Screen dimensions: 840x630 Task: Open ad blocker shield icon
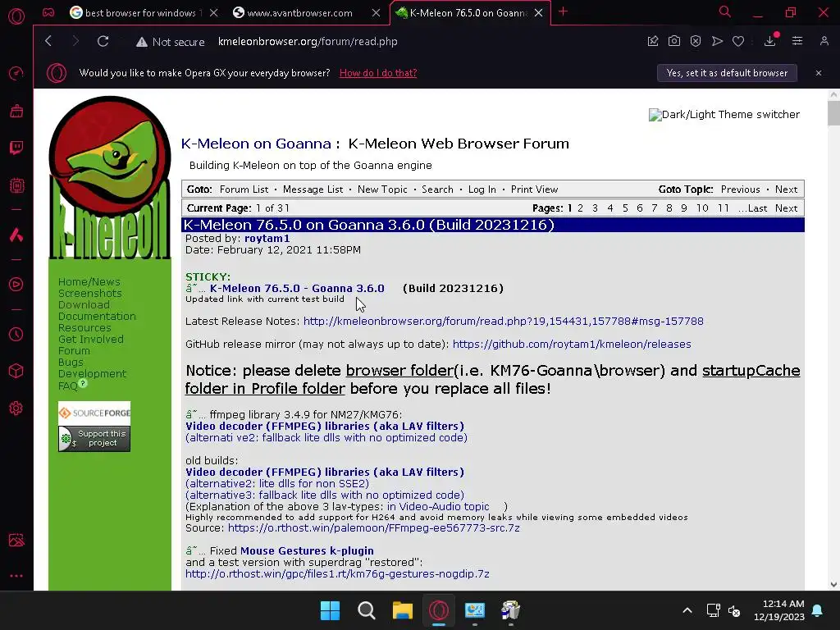click(x=696, y=41)
